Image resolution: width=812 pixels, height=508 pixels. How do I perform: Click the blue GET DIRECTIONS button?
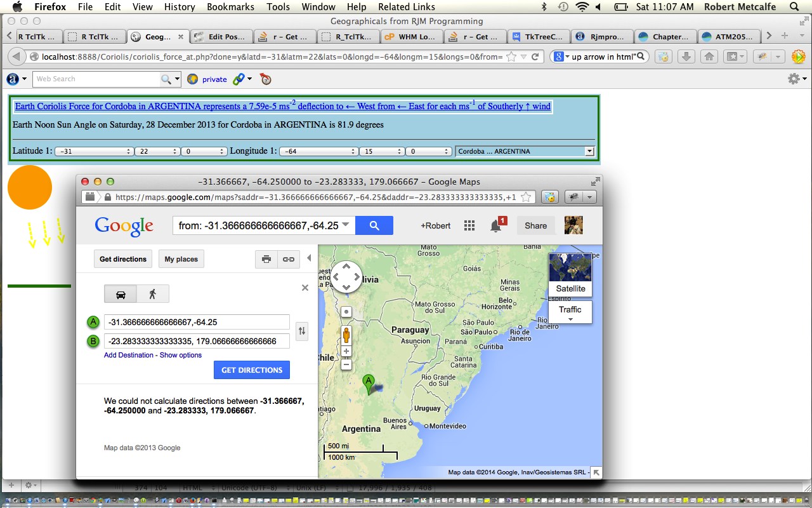pyautogui.click(x=252, y=370)
